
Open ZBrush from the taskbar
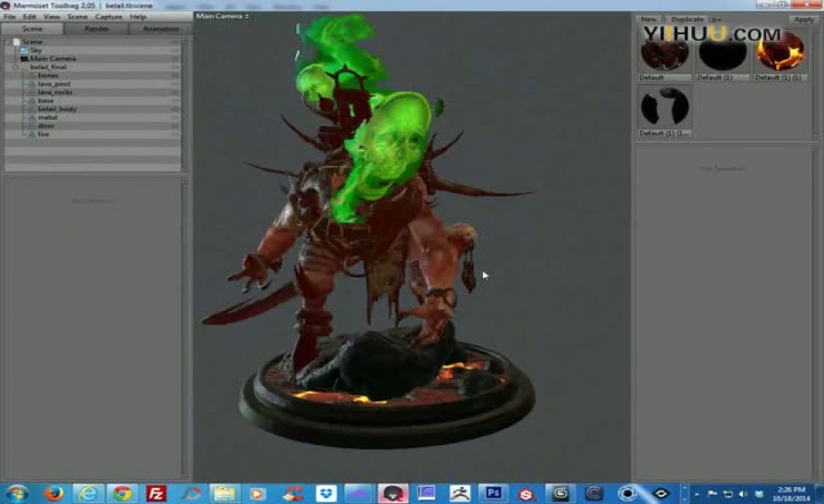(460, 494)
